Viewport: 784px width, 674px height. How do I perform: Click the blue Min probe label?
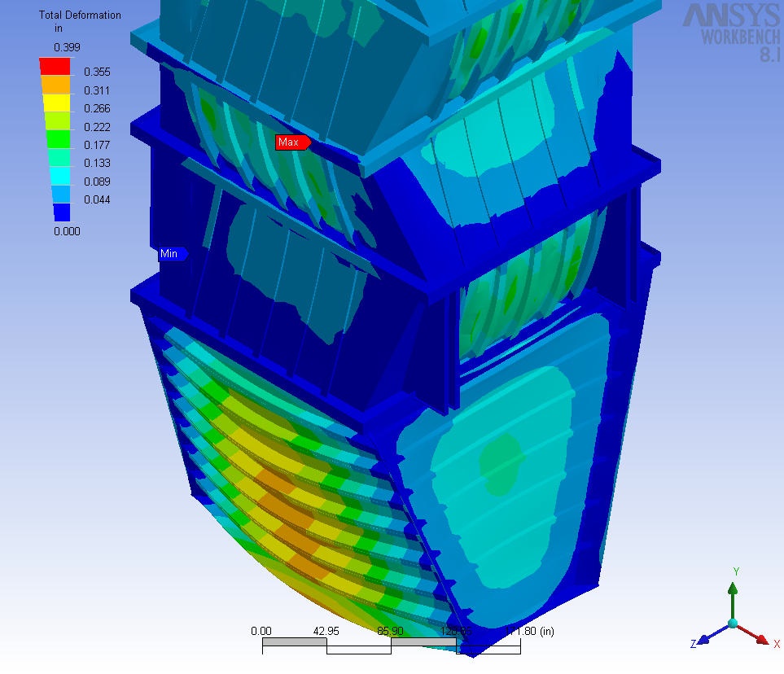click(x=169, y=254)
